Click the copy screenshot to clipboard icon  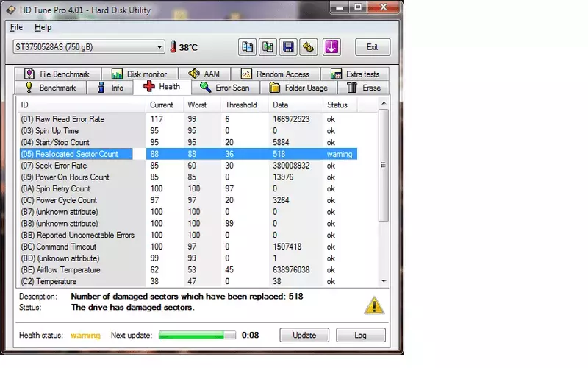point(268,47)
